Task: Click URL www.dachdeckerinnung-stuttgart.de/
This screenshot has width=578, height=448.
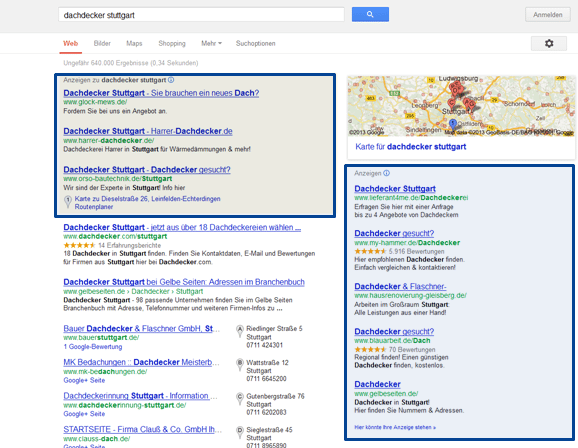Action: tap(125, 405)
